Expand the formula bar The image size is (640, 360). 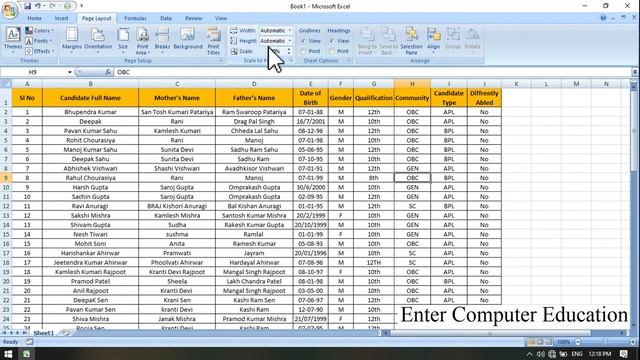click(x=635, y=72)
